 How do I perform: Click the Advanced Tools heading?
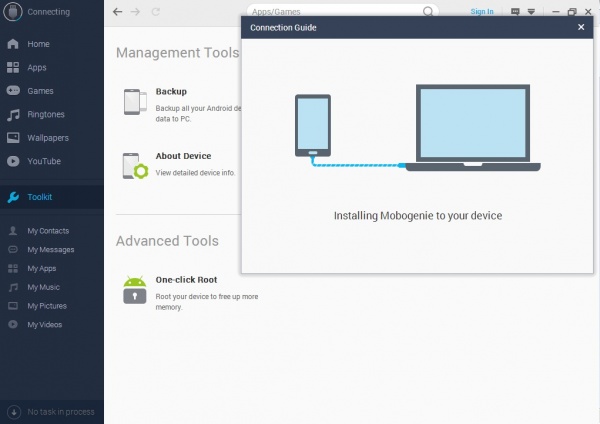(167, 241)
